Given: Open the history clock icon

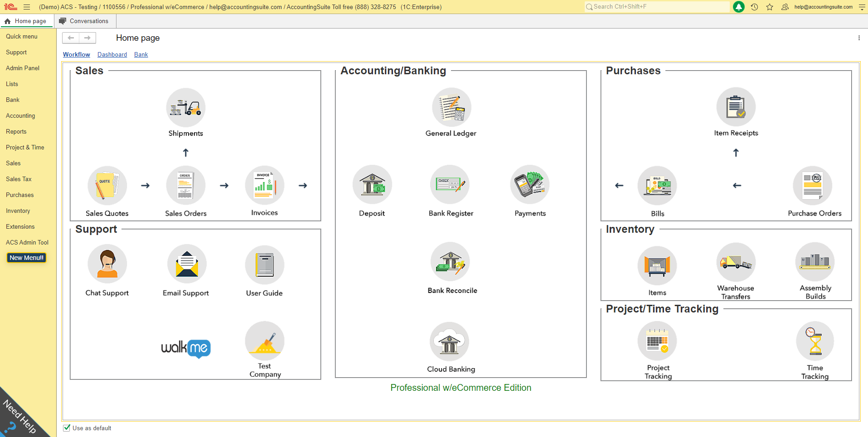Looking at the screenshot, I should click(754, 7).
